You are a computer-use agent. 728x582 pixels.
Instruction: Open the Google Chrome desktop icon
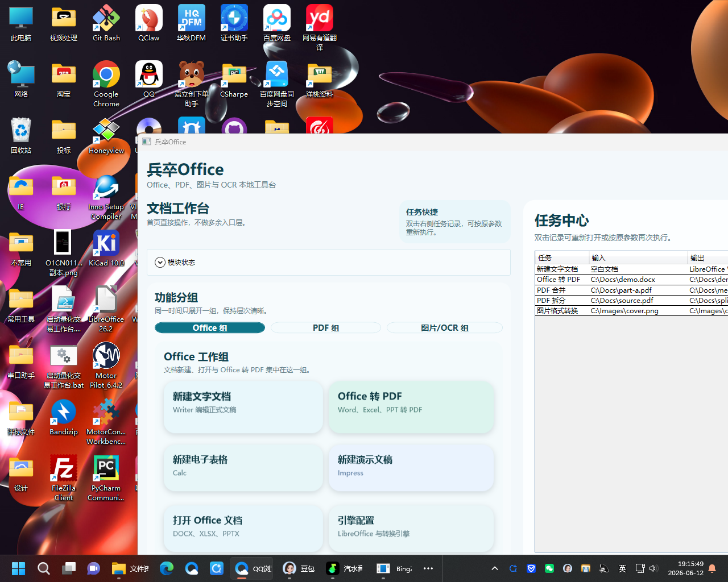(106, 84)
